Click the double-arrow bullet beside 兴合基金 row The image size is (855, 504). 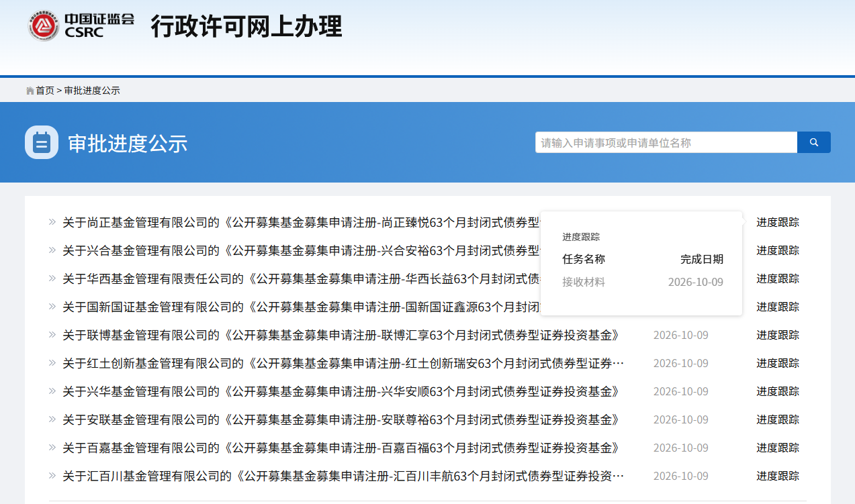pos(52,250)
